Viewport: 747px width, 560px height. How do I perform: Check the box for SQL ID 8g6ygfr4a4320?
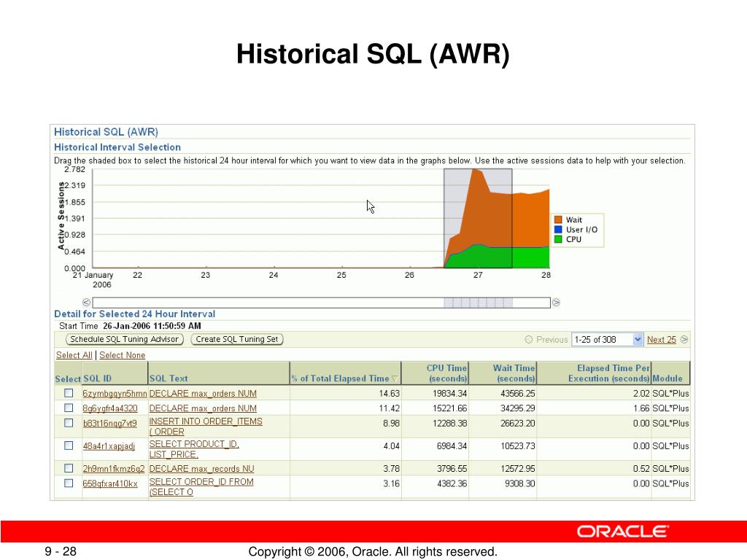coord(69,408)
